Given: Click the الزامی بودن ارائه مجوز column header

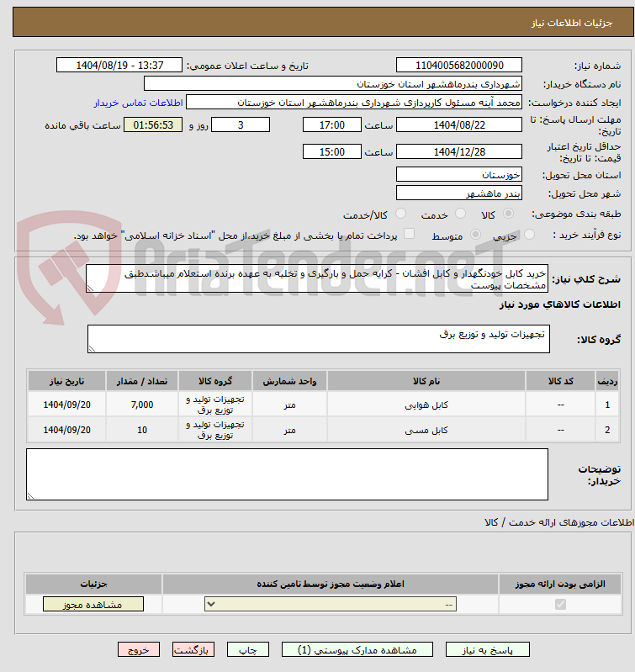Looking at the screenshot, I should 560,584.
